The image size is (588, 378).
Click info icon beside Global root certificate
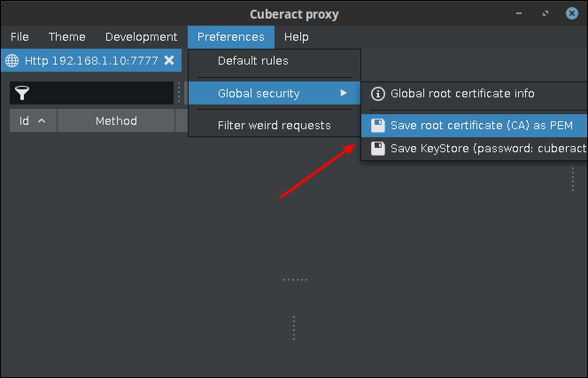tap(377, 94)
